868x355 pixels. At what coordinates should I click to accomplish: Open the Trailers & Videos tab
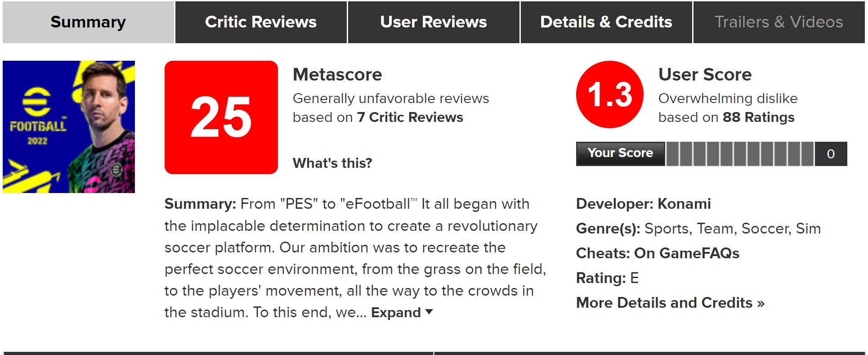(x=779, y=22)
